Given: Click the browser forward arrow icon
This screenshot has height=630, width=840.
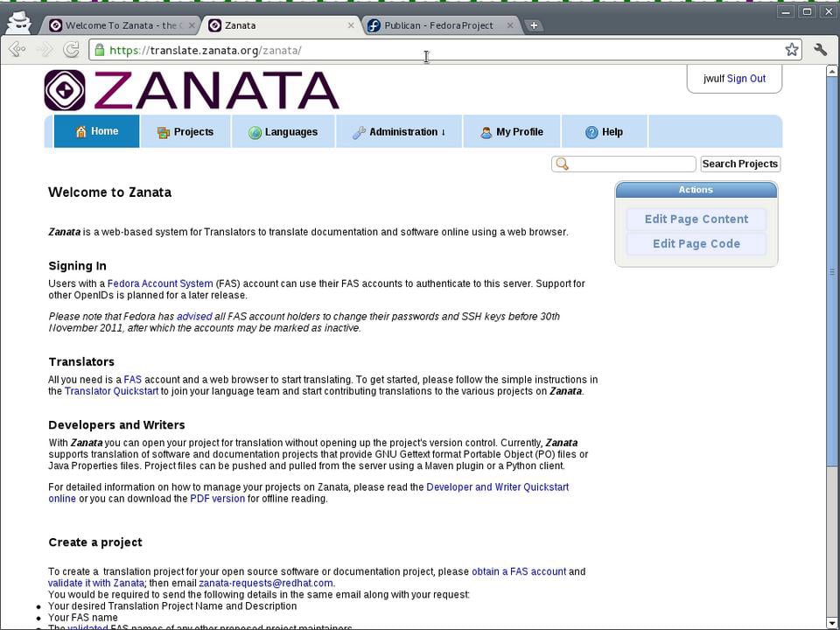Looking at the screenshot, I should tap(45, 50).
